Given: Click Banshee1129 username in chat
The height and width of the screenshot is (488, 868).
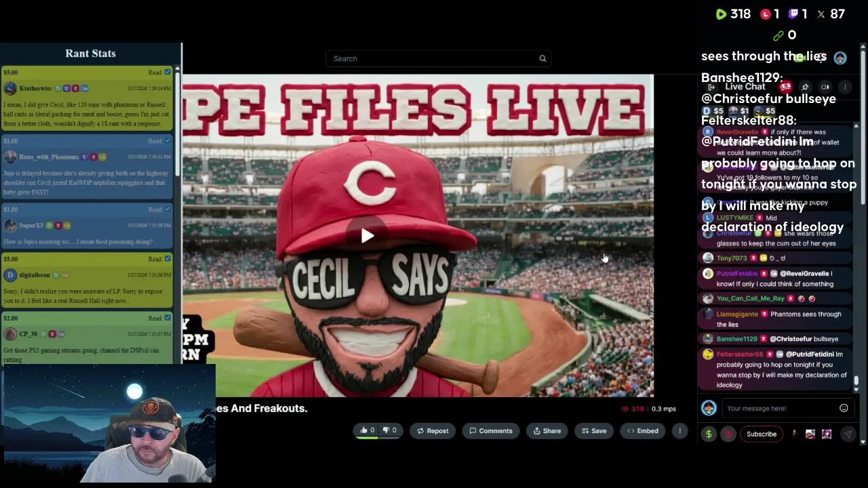Looking at the screenshot, I should pos(736,339).
